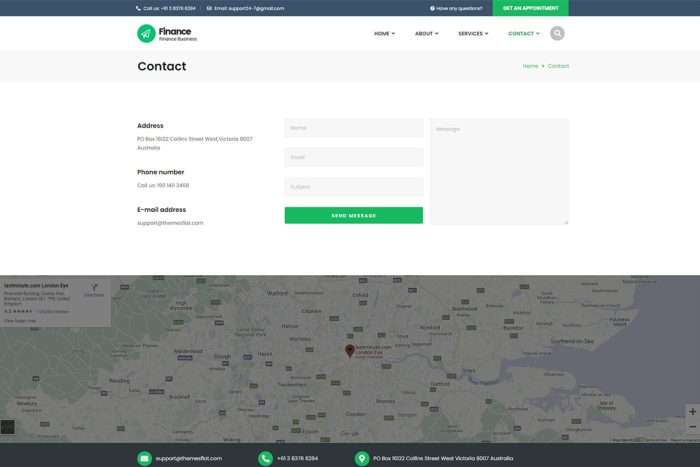Click the Send Message button
This screenshot has width=700, height=467.
(354, 215)
